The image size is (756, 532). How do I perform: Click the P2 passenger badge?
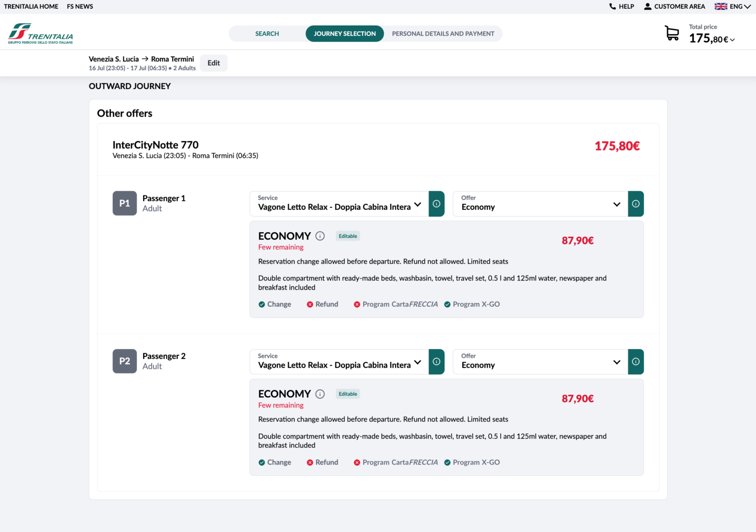point(125,361)
